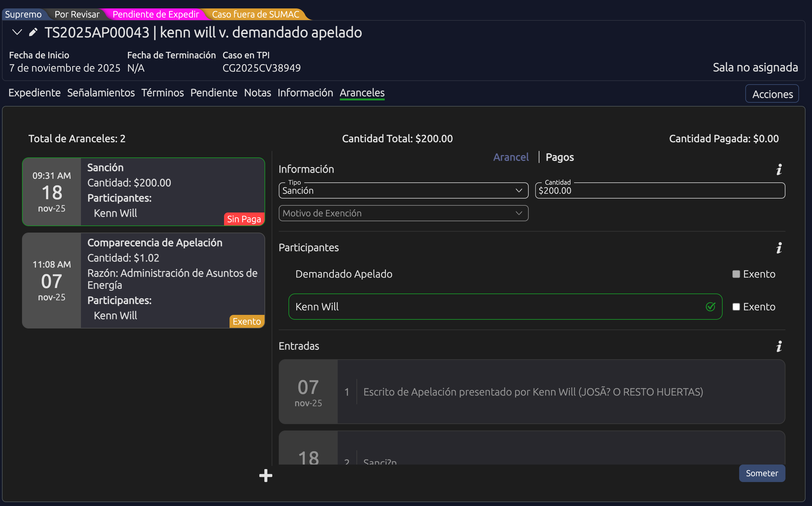Click the info icon beside Participantes
The width and height of the screenshot is (812, 506).
[x=779, y=248]
